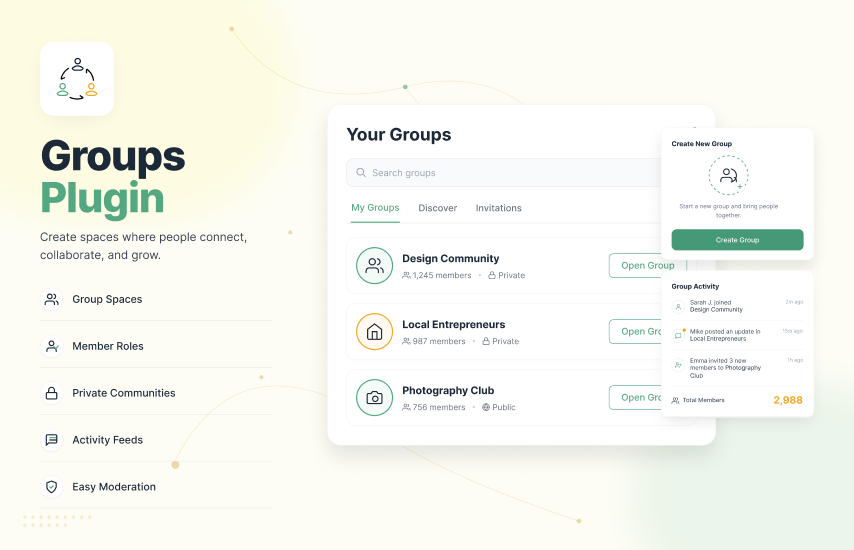Click the dashed add-group icon in Create New Group
Screen dimensions: 854x550
[x=728, y=175]
